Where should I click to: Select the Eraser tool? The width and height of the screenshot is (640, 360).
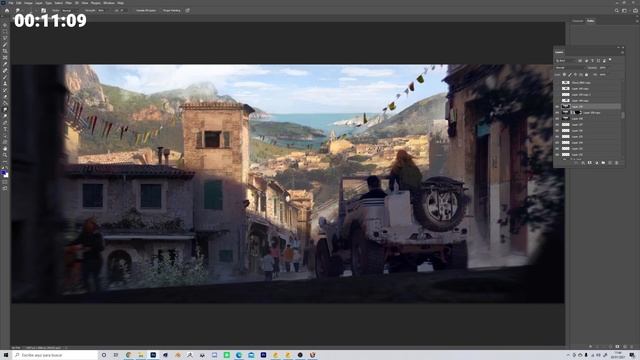point(5,97)
